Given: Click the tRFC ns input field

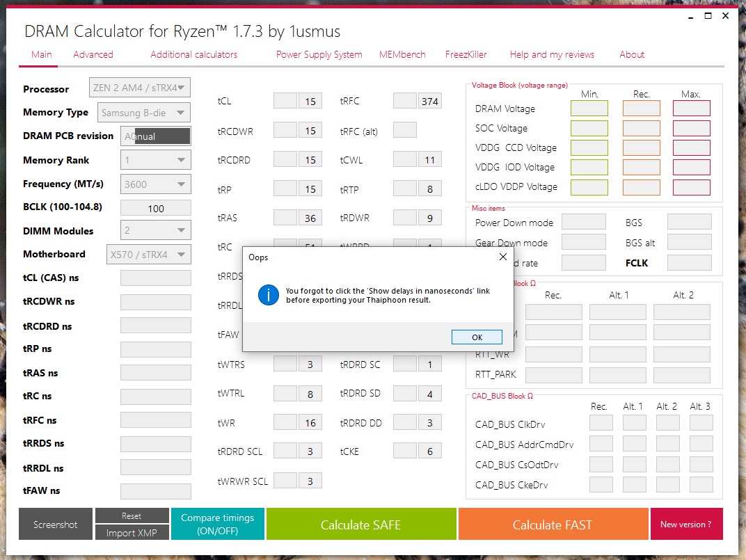Looking at the screenshot, I should (156, 420).
